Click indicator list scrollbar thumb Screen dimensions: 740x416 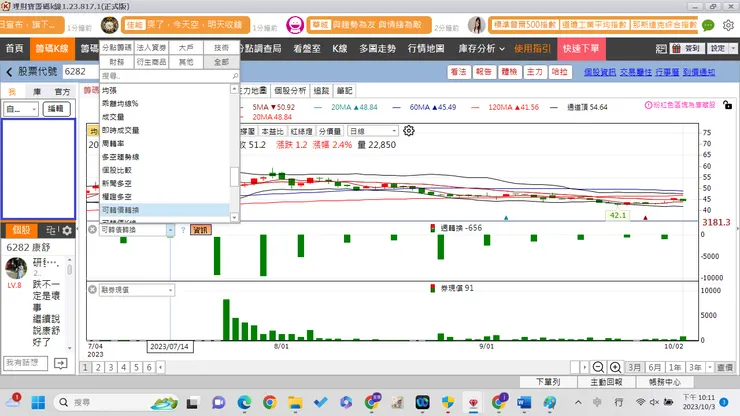point(234,177)
